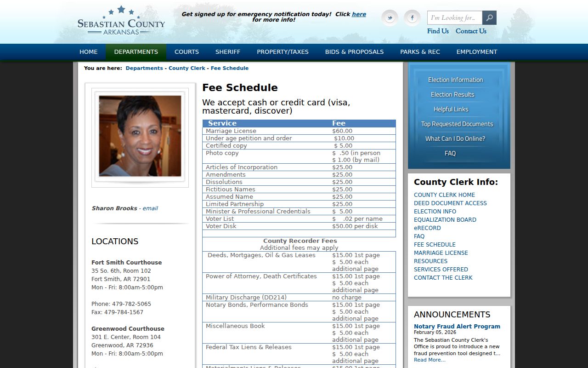Screen dimensions: 588x368
Task: Open Election Results in the blue panel
Action: pyautogui.click(x=452, y=95)
